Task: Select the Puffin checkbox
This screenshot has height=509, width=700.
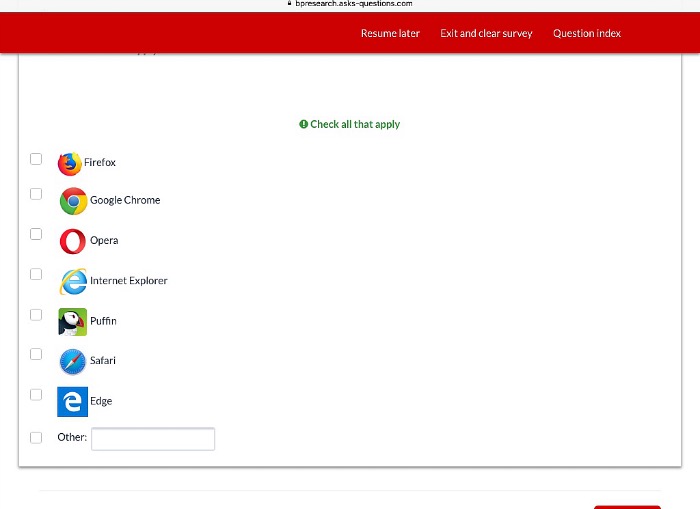Action: (36, 315)
